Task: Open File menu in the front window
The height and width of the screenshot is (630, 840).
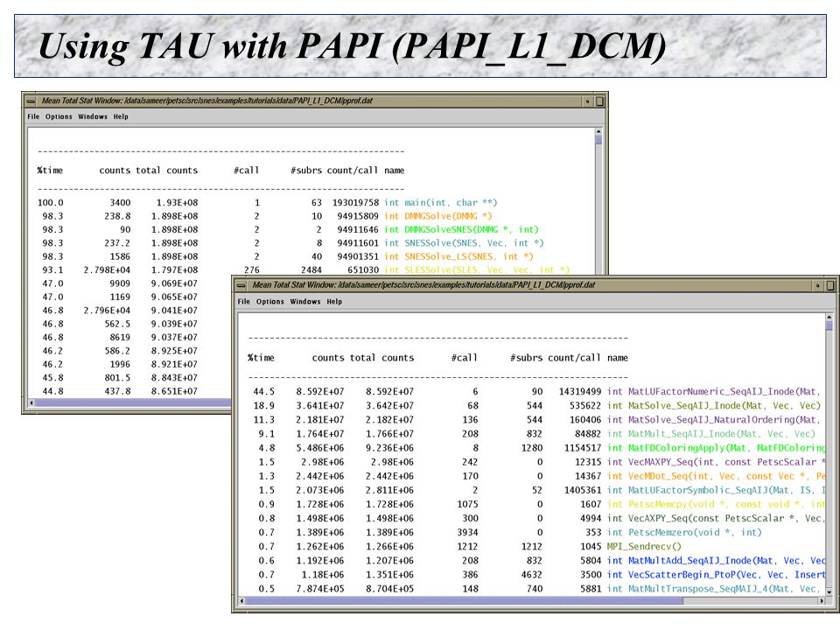Action: pyautogui.click(x=244, y=302)
